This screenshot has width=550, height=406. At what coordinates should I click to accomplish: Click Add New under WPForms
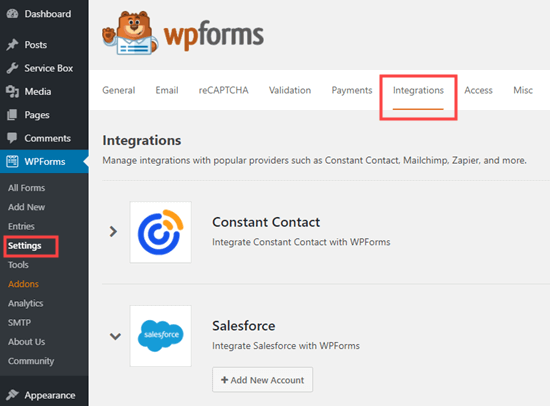[27, 207]
